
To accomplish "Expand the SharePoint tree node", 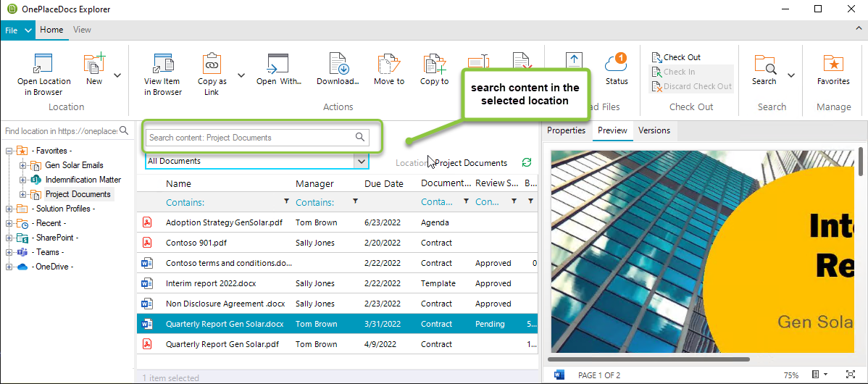I will pyautogui.click(x=8, y=238).
